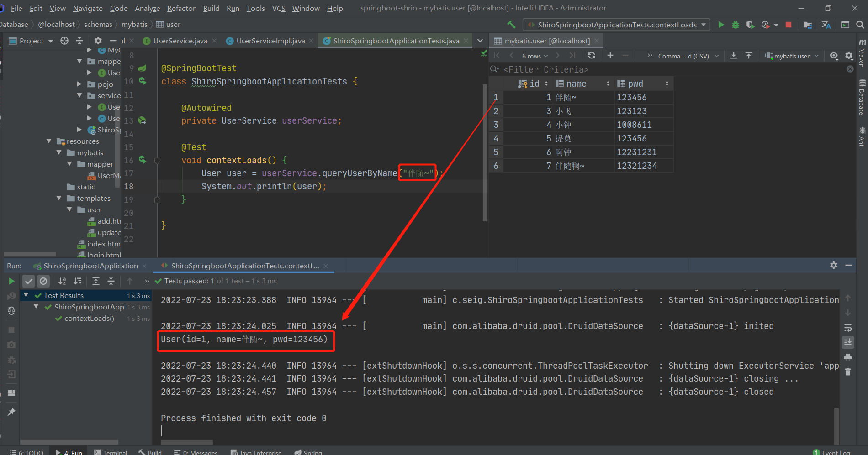Run the ShiroSpringbootApplicationTests.contextLoads configuration

click(x=721, y=25)
